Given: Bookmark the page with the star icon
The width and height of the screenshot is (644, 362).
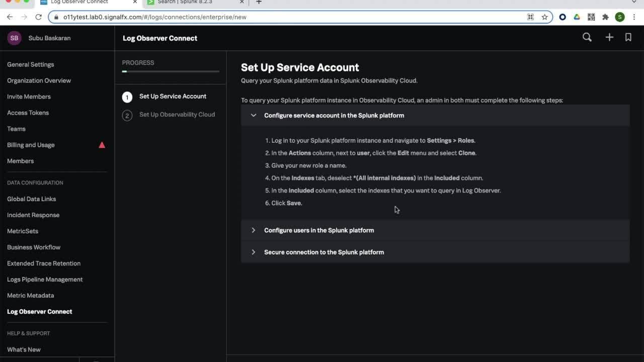Looking at the screenshot, I should pyautogui.click(x=544, y=17).
